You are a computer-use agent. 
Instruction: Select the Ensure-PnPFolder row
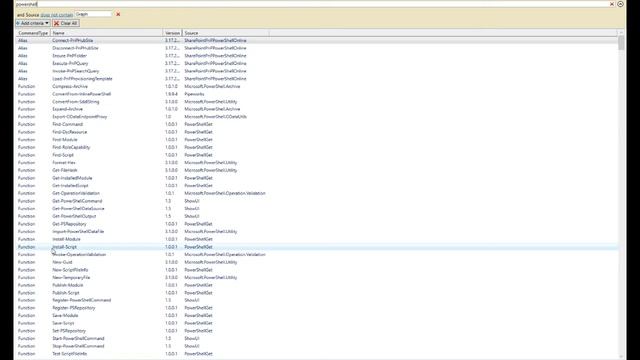(x=317, y=56)
